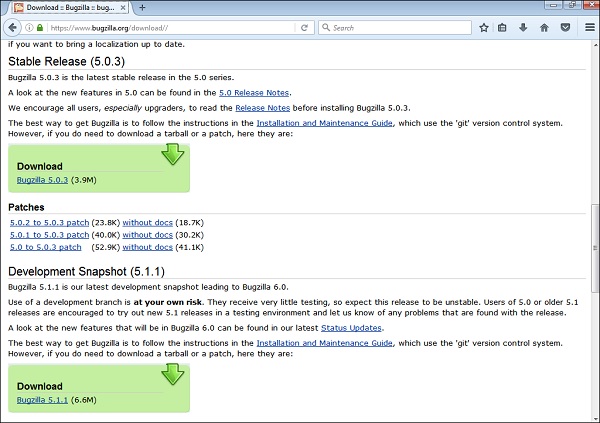Close the Download :: Bugzilla tab
Viewport: 600px width, 423px height.
[123, 7]
